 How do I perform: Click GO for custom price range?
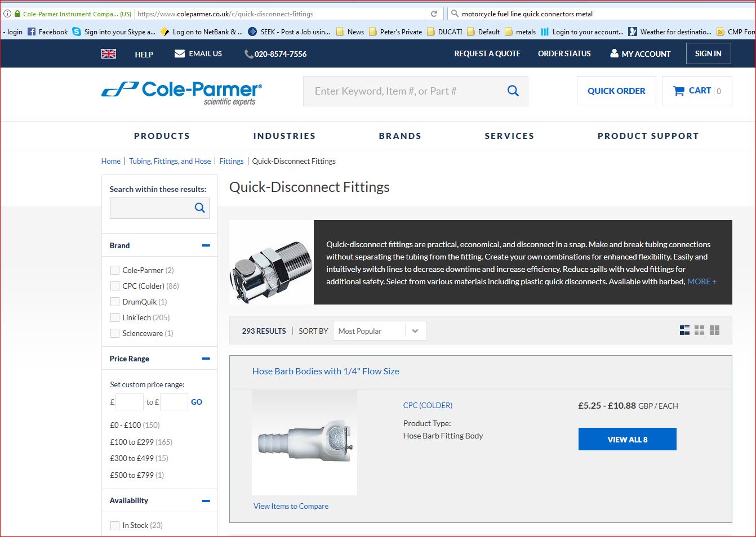tap(197, 402)
